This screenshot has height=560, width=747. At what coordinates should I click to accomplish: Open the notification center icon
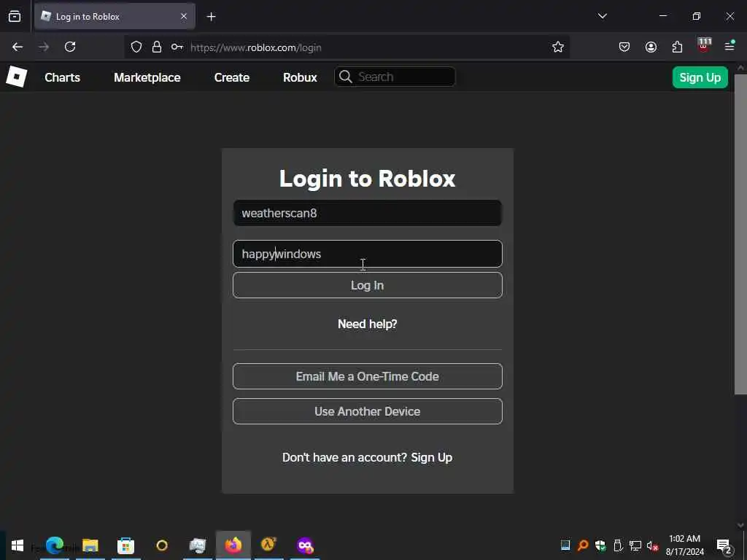(x=724, y=547)
